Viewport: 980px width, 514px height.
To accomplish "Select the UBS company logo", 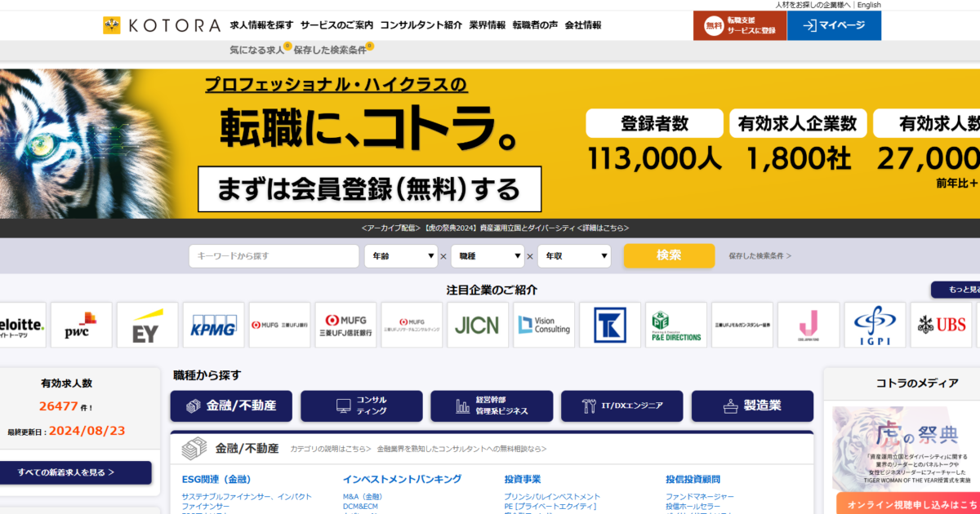I will click(x=941, y=325).
